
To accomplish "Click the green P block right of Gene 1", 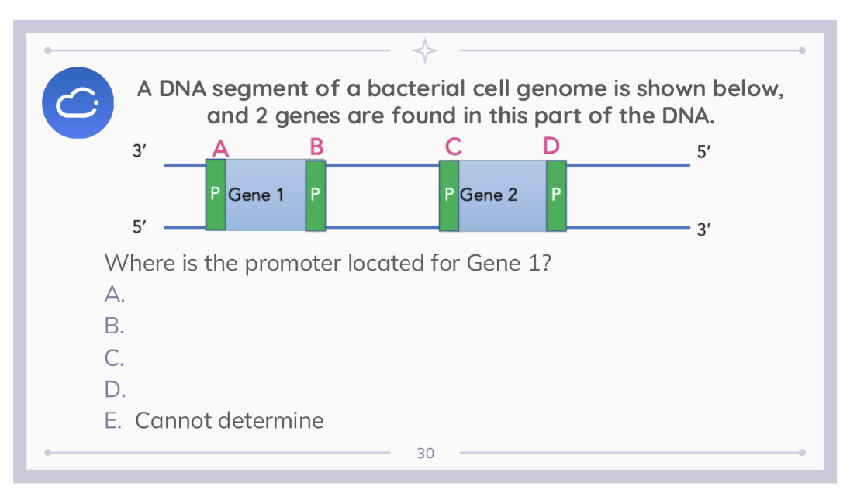I will point(315,195).
